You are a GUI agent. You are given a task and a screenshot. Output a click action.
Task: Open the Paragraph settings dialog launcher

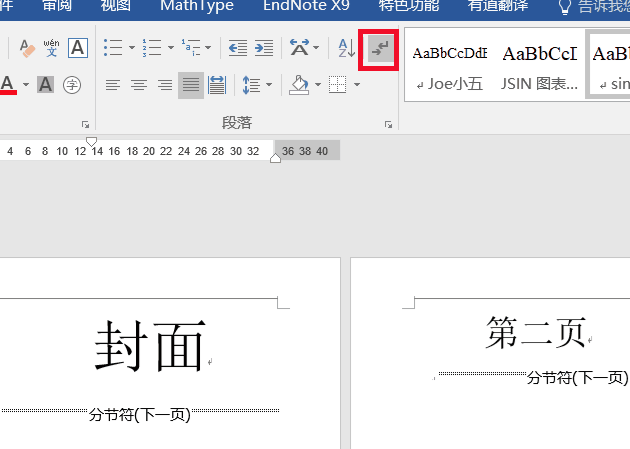click(388, 124)
